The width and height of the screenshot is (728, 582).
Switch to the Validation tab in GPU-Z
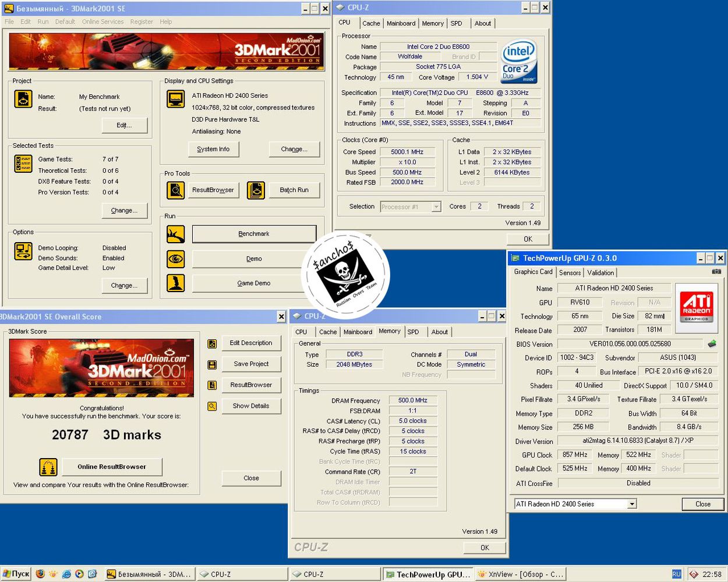[x=600, y=272]
